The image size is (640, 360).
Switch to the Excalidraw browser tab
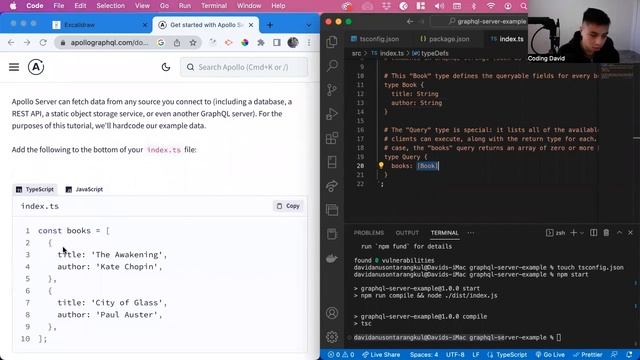[100, 25]
